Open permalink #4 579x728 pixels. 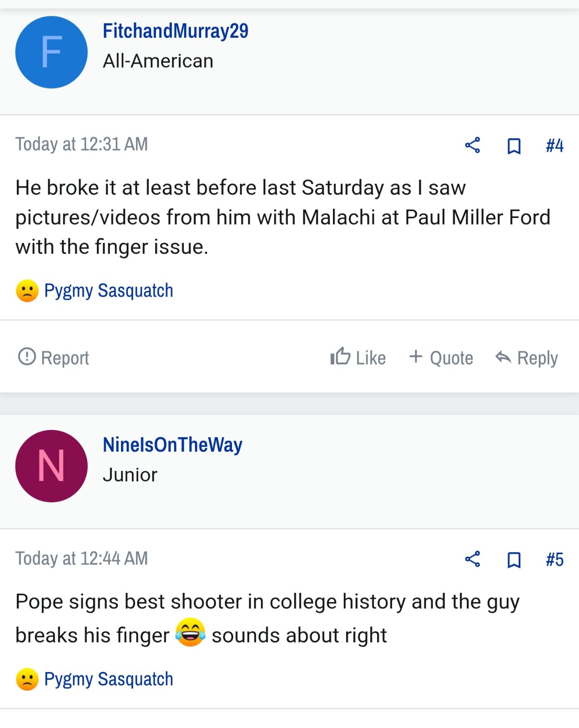[x=554, y=146]
